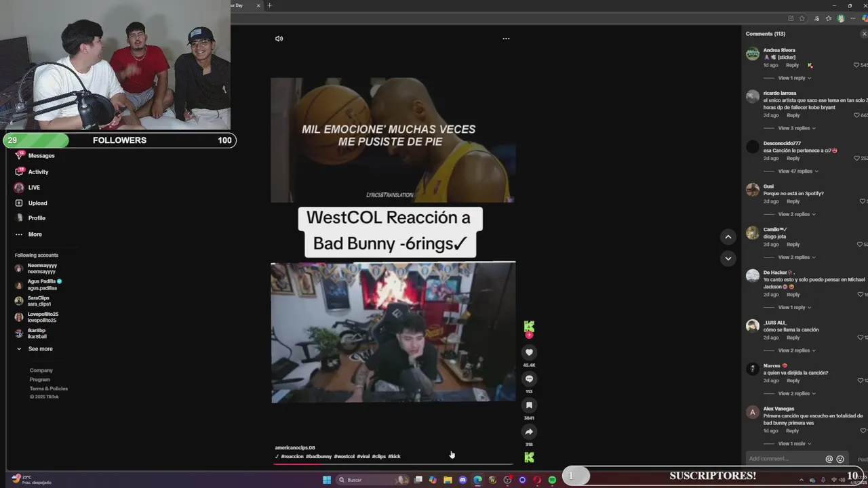Share the video with the arrow icon

click(x=529, y=432)
